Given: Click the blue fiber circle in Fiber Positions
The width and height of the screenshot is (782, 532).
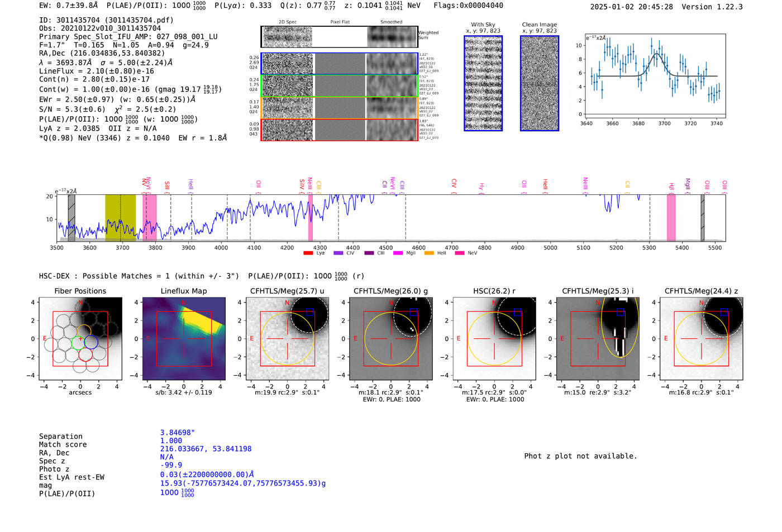Looking at the screenshot, I should [91, 342].
